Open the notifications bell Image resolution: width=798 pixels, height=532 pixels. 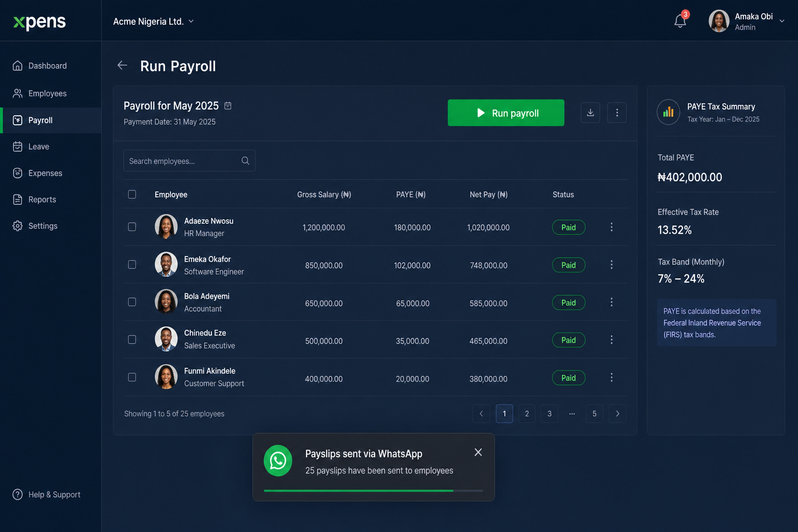coord(680,21)
